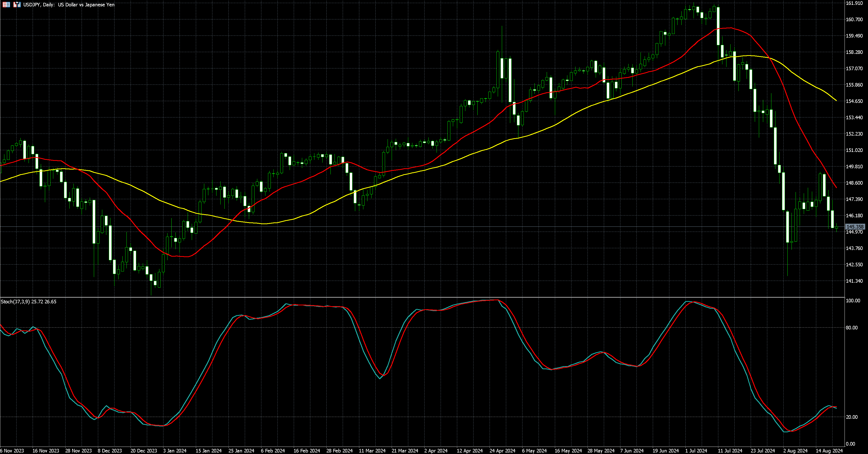Click the 14 Aug 2024 date label
This screenshot has width=868, height=454.
(829, 451)
